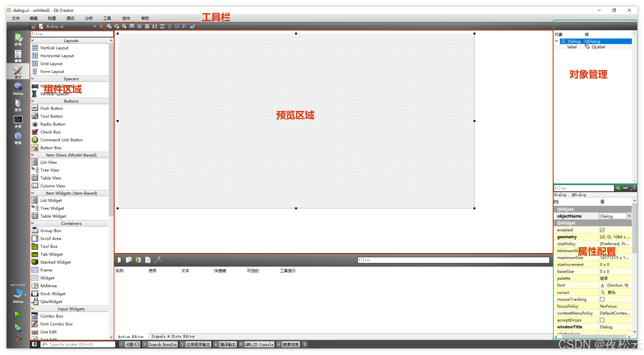This screenshot has height=355, width=644.
Task: Click the green Run button
Action: click(x=18, y=315)
